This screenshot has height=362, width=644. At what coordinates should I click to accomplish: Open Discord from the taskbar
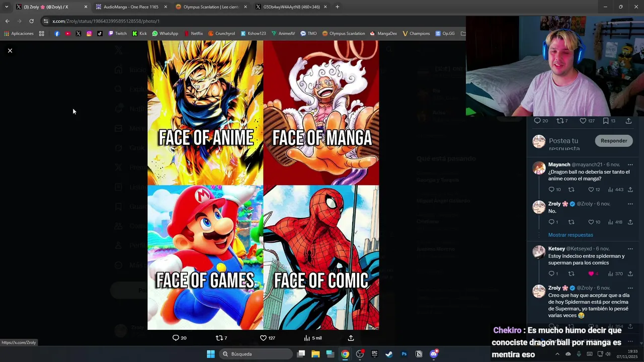[434, 354]
